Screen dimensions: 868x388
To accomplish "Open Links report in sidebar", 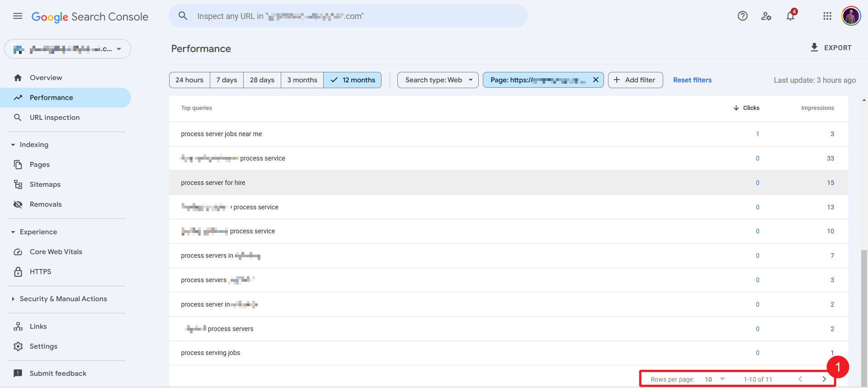I will pyautogui.click(x=66, y=326).
